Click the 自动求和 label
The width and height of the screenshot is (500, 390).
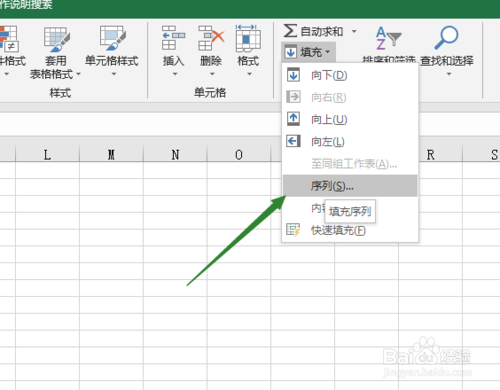pos(322,31)
